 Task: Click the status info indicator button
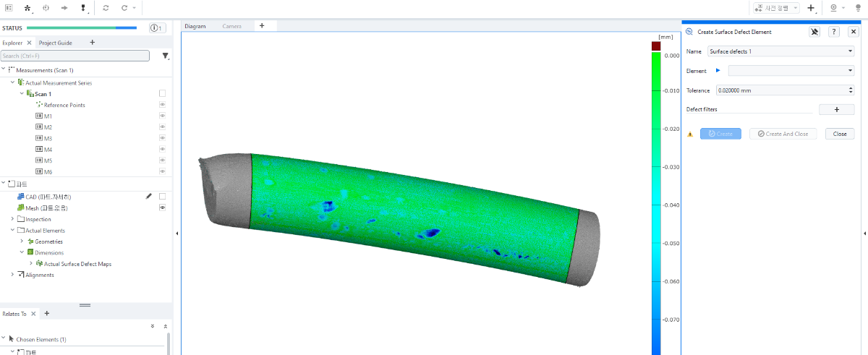158,28
